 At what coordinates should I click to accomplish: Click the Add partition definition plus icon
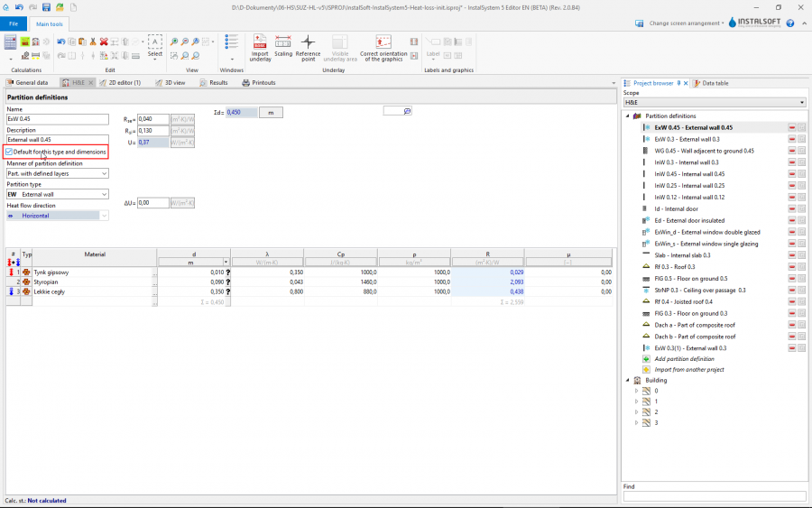(x=646, y=358)
